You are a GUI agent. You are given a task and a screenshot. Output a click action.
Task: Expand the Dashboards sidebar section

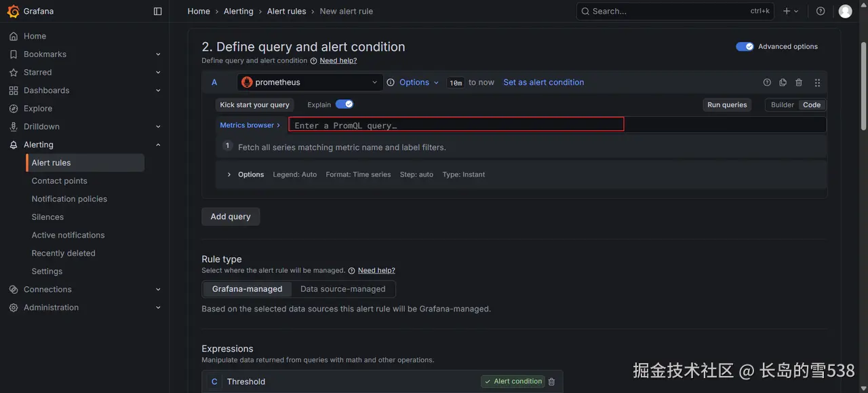[158, 90]
